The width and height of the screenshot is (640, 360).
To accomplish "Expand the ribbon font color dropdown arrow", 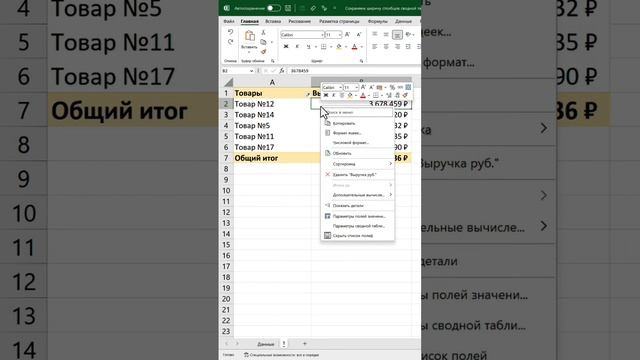I will (361, 47).
